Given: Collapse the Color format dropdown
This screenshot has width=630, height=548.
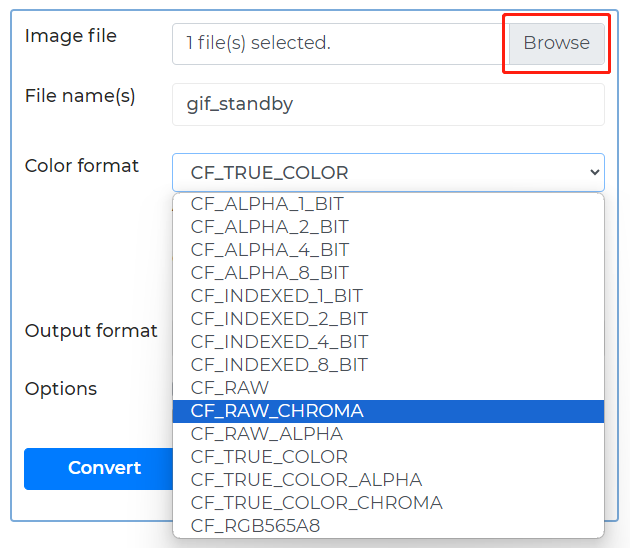Looking at the screenshot, I should click(388, 172).
